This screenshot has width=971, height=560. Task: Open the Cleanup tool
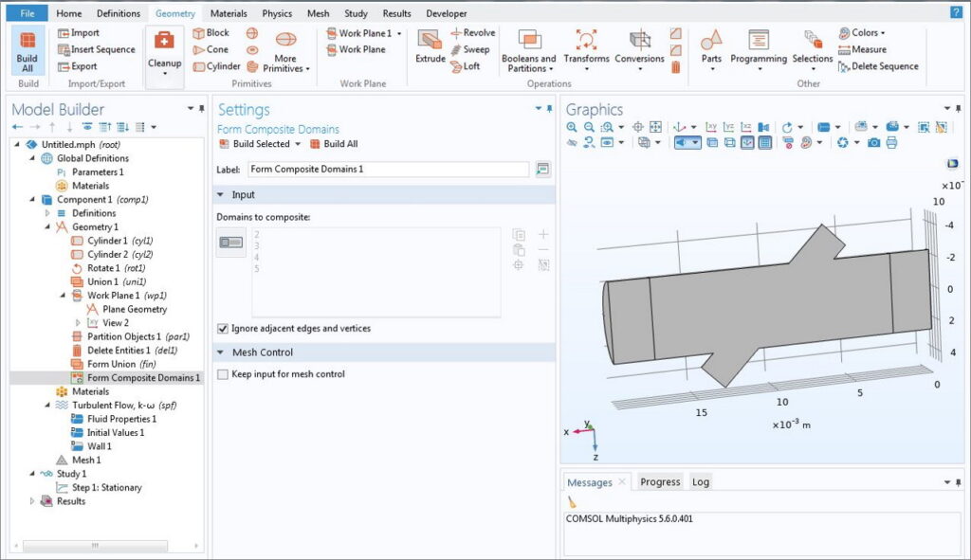point(164,51)
